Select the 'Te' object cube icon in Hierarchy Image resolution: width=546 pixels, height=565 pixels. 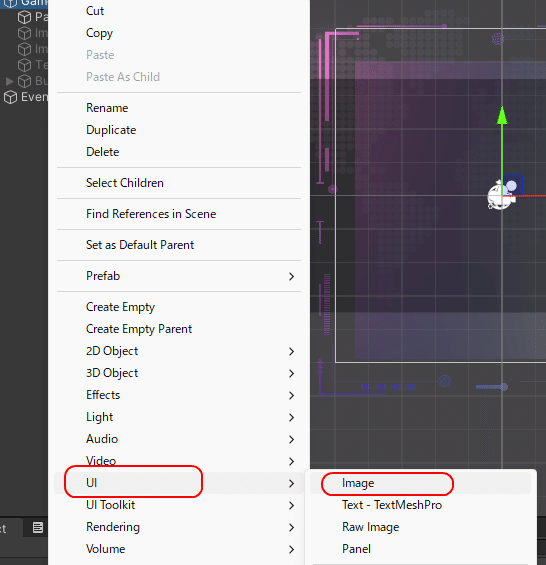(x=25, y=65)
